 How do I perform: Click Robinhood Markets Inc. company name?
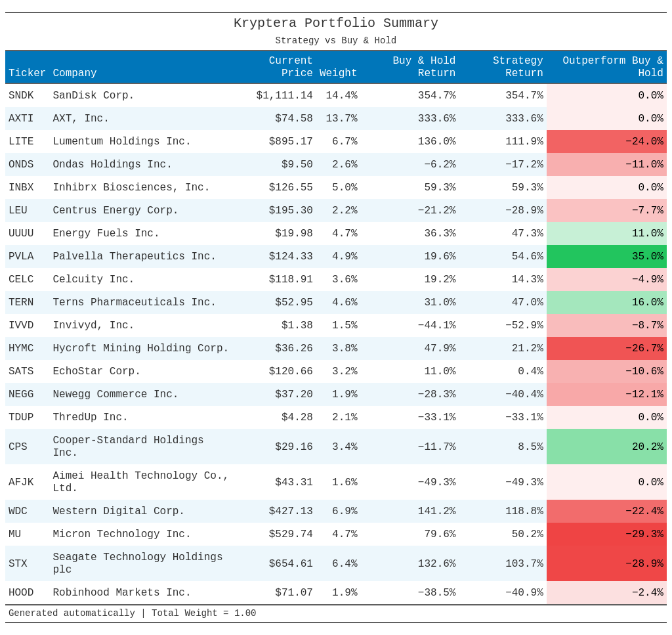(x=121, y=592)
